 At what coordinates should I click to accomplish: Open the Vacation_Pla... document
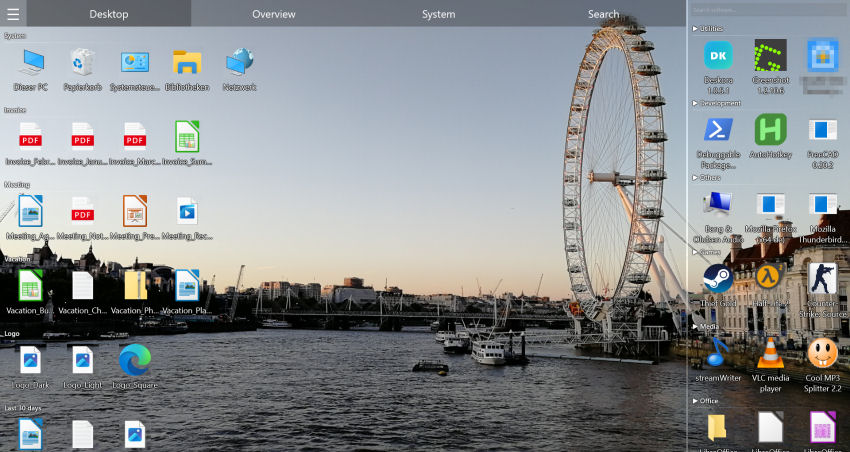point(187,293)
